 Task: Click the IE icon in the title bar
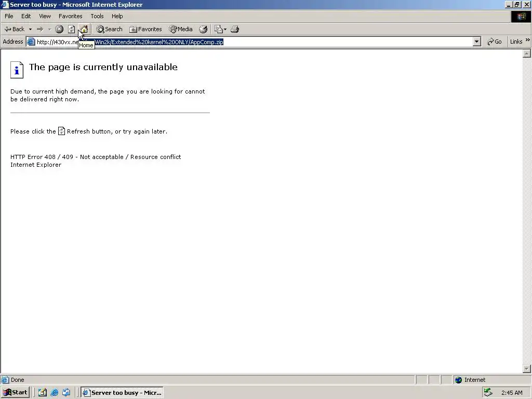click(5, 4)
